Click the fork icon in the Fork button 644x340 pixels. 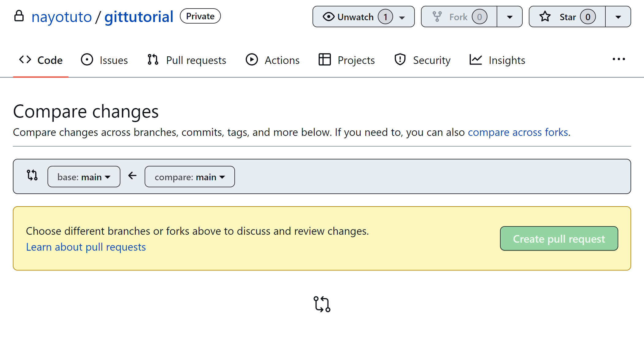pos(437,17)
